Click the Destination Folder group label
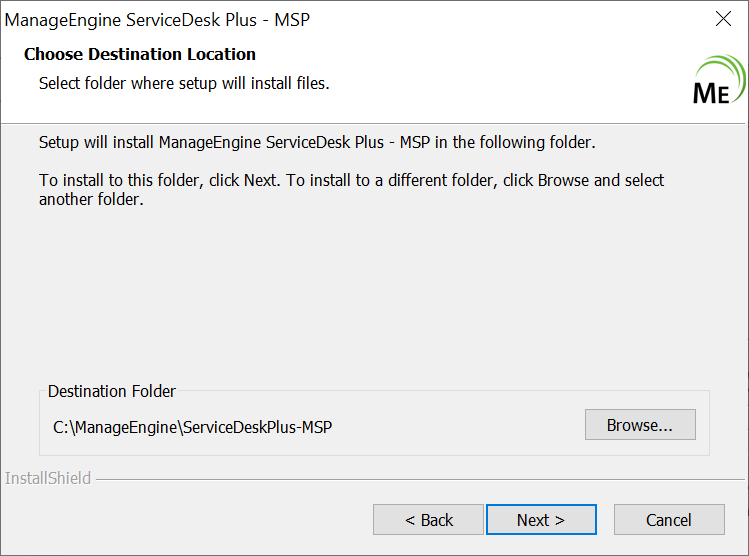 point(112,391)
